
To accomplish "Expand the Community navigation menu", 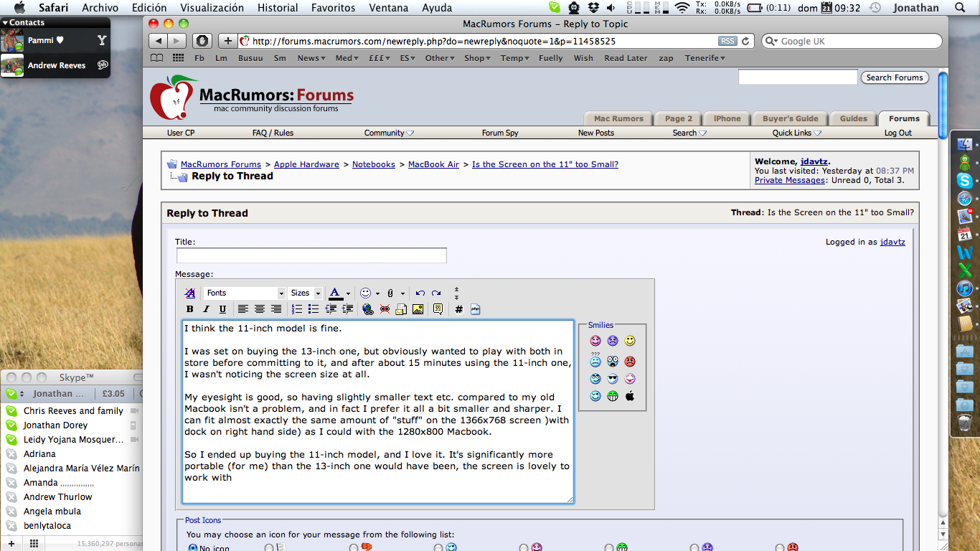I will point(390,133).
